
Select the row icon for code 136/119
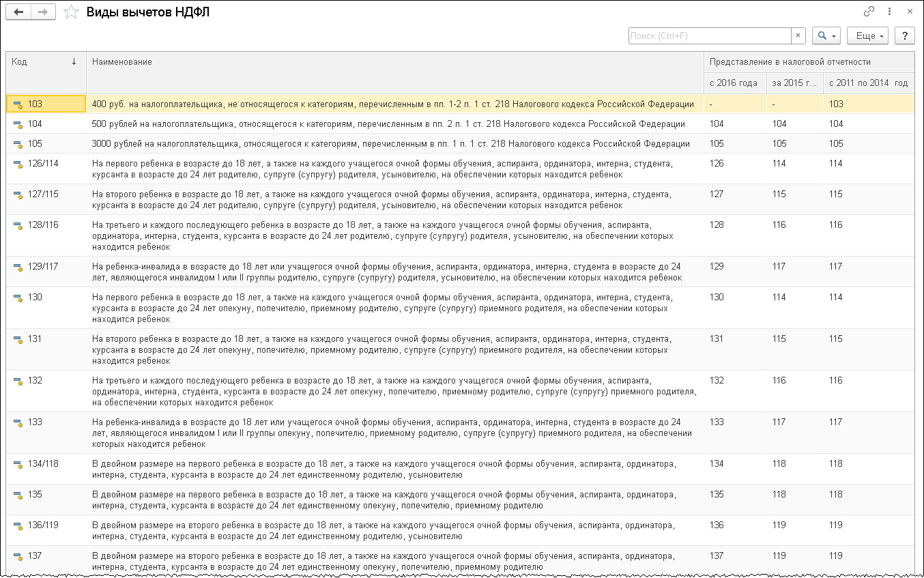18,525
